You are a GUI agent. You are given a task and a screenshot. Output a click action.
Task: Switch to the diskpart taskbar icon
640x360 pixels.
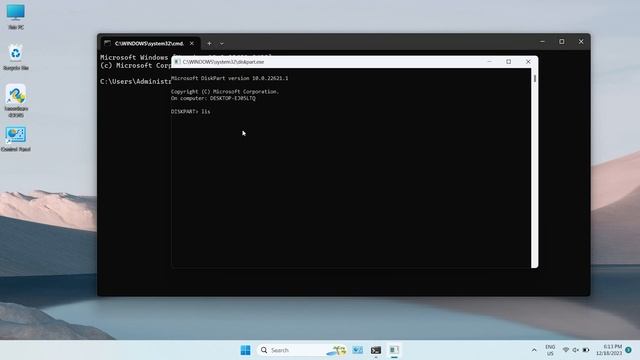394,350
